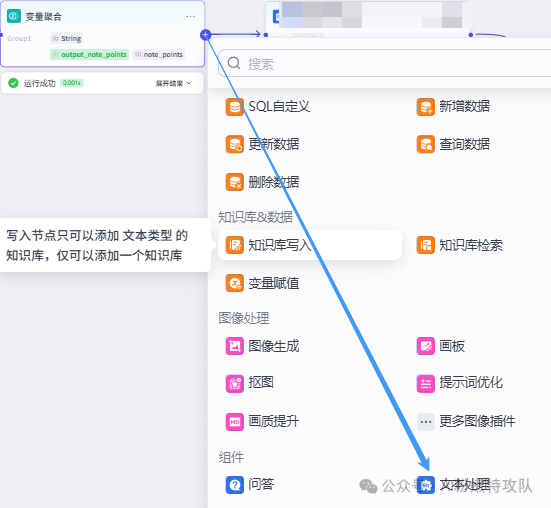
Task: Pick the 抠图 cutout node icon
Action: (235, 384)
